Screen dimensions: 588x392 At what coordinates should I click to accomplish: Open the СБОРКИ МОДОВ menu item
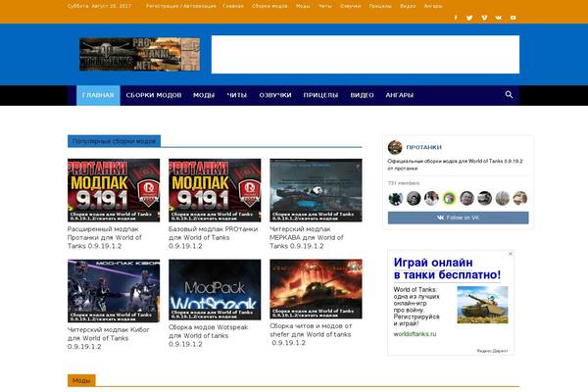point(154,95)
